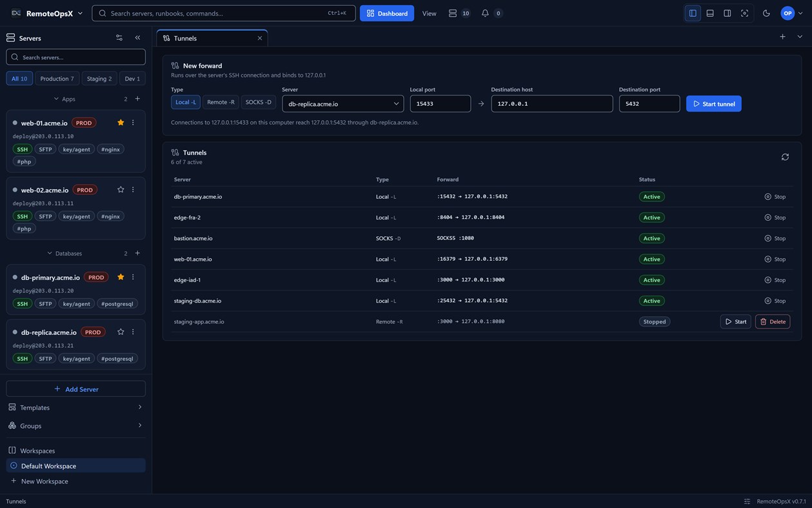The image size is (812, 508).
Task: Collapse the Servers sidebar with the double-chevron icon
Action: click(137, 38)
